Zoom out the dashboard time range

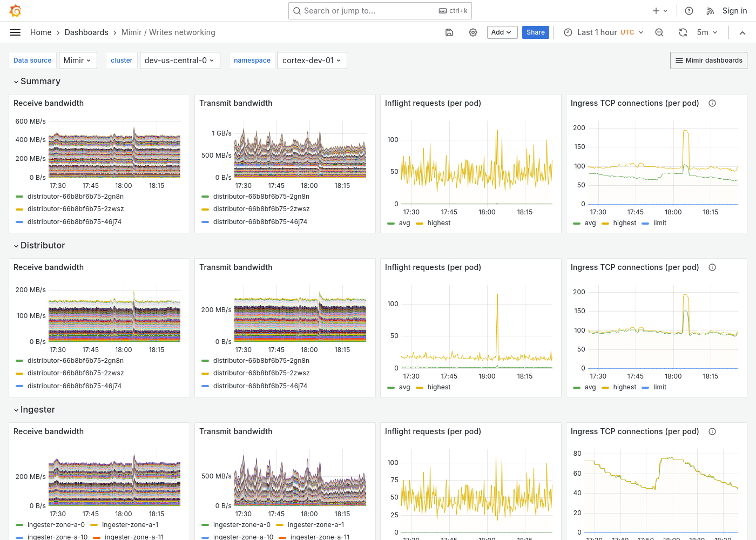[659, 32]
